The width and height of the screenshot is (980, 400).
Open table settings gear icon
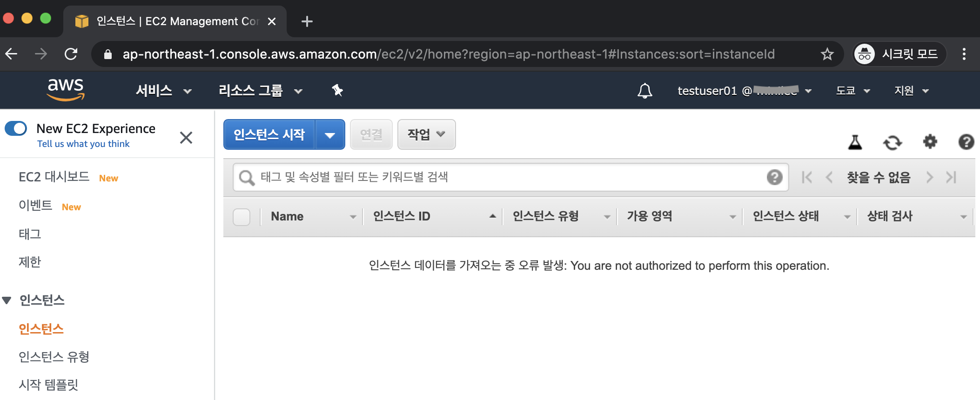coord(930,141)
